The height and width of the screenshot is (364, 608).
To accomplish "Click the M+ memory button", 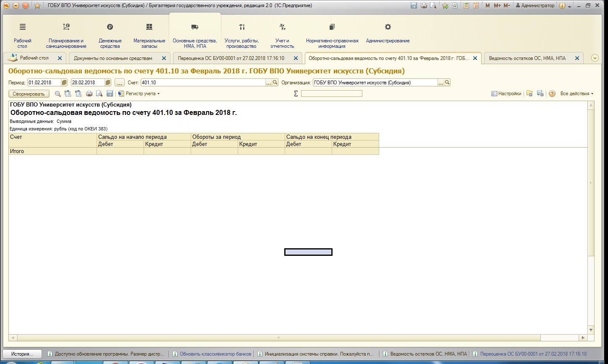I will [x=497, y=5].
